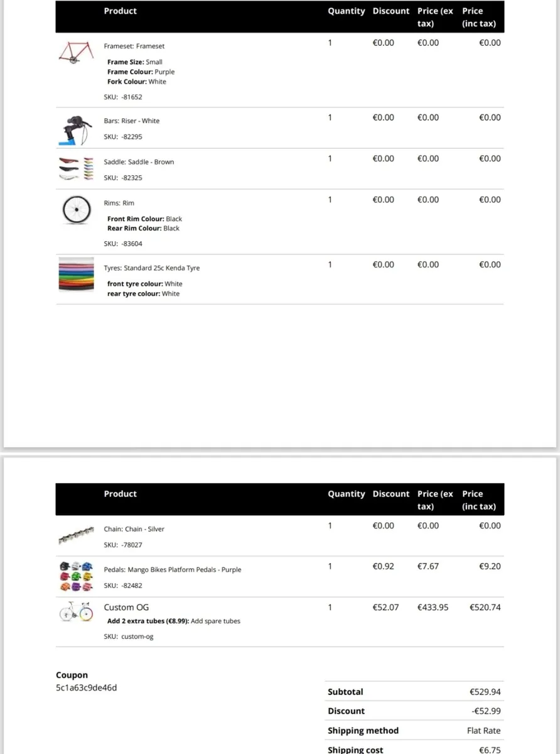Click the black rim wheel thumbnail
The width and height of the screenshot is (560, 754).
(x=76, y=209)
